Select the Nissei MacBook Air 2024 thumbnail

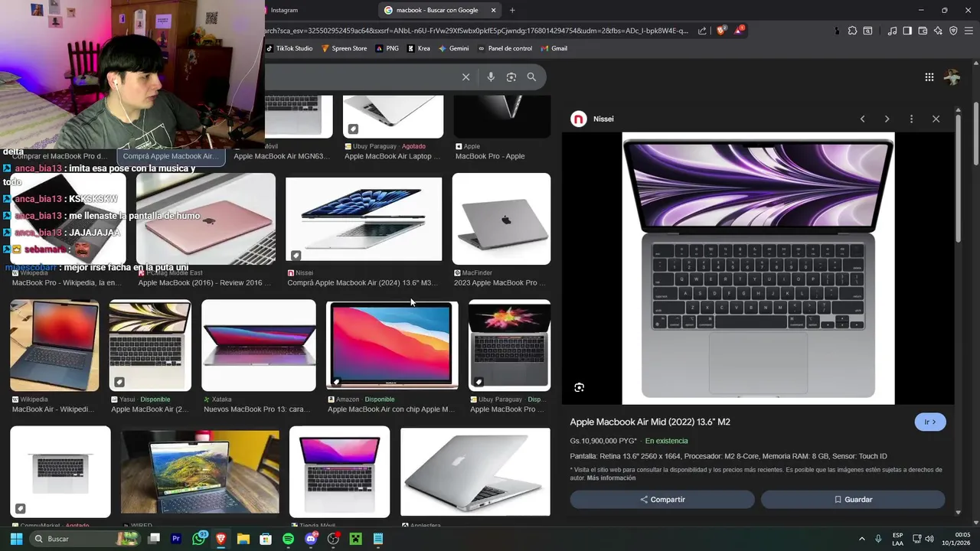(364, 219)
